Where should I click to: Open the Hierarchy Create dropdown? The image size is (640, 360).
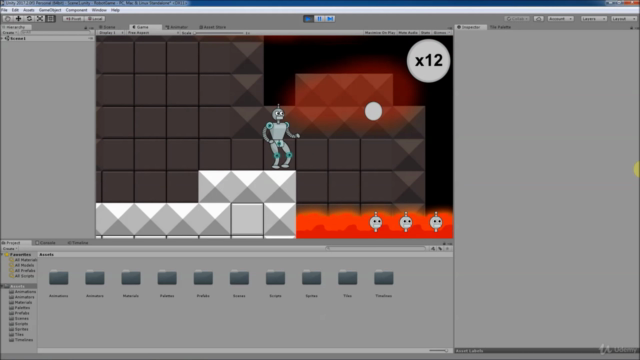tap(10, 33)
